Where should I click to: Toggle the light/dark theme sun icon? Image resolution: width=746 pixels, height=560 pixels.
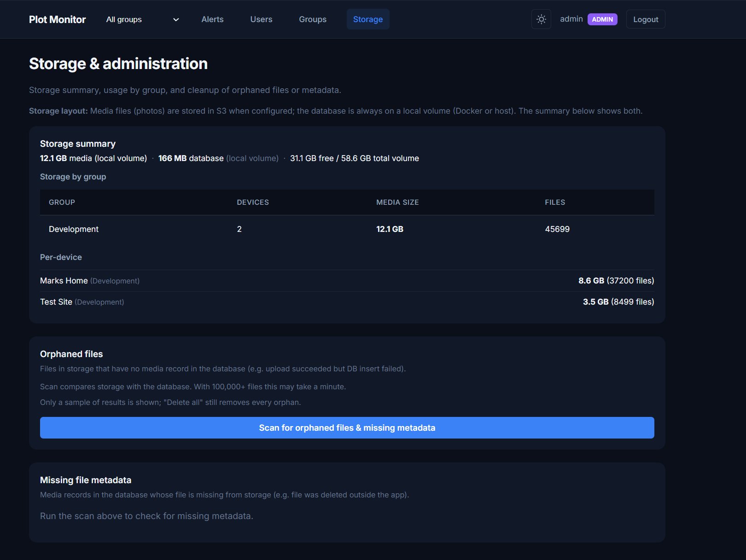pyautogui.click(x=541, y=19)
